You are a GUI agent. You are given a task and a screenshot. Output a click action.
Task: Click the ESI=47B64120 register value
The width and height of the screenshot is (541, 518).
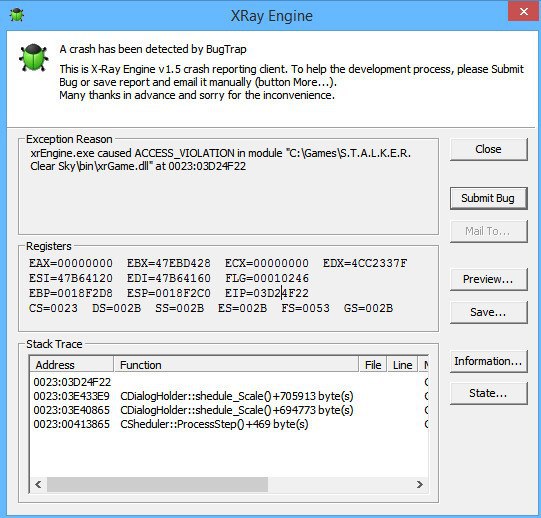pos(71,278)
